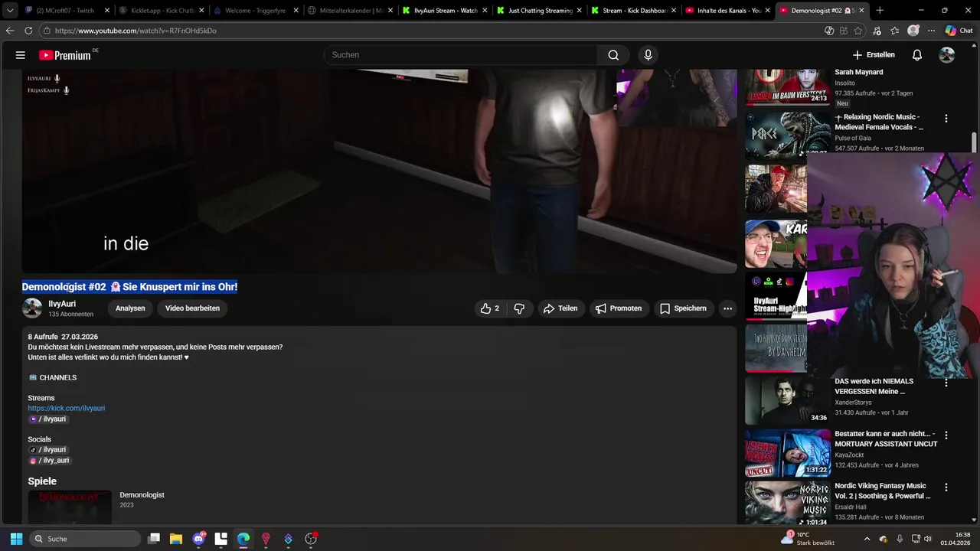980x551 pixels.
Task: Open Task View on taskbar
Action: pyautogui.click(x=154, y=539)
